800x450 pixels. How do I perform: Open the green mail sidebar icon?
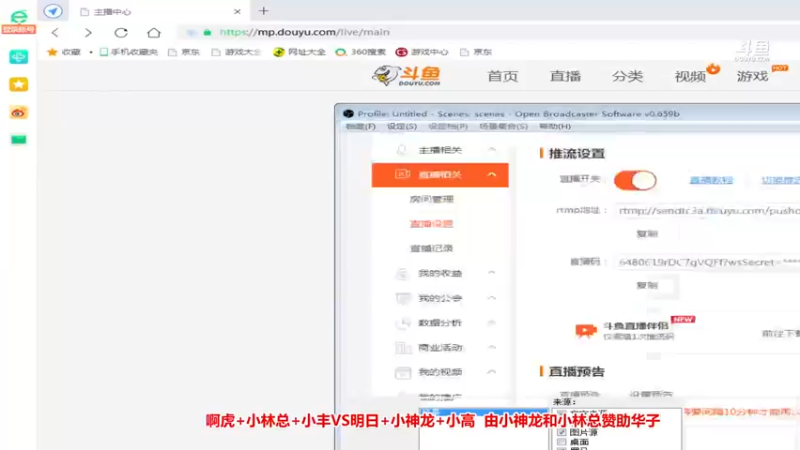click(x=18, y=139)
